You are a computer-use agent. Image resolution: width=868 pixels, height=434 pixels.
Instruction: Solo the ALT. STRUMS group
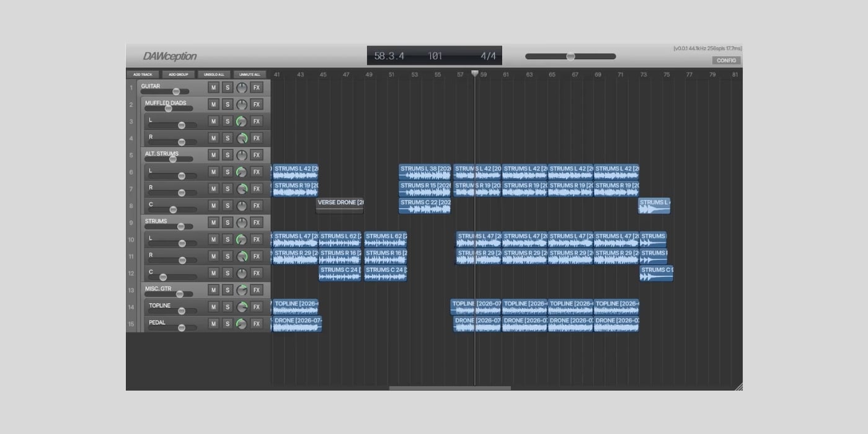pyautogui.click(x=228, y=155)
